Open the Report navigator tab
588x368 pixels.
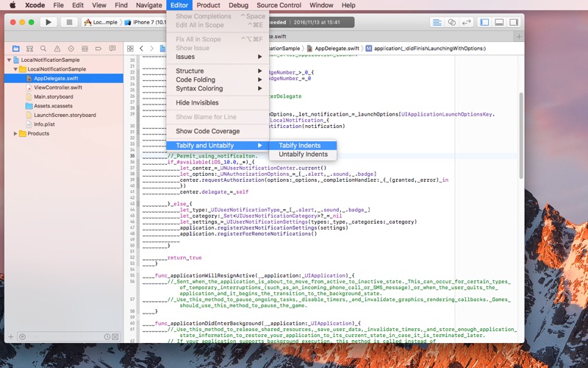112,49
